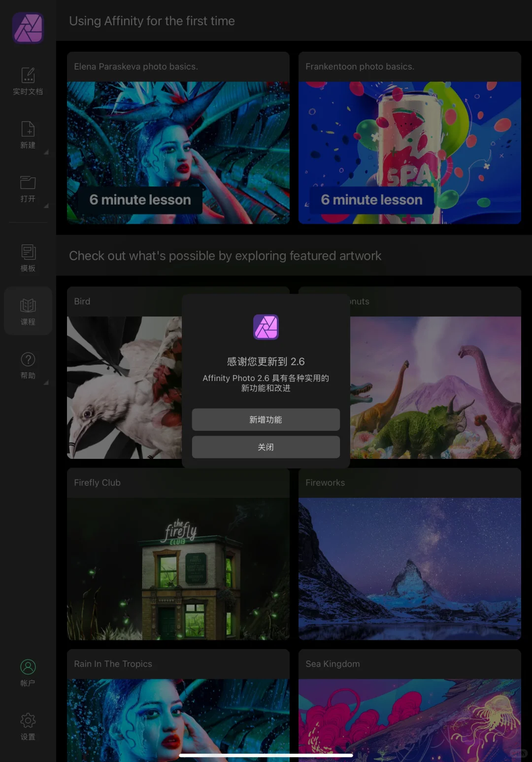Open Settings (设置) from the sidebar
Image resolution: width=532 pixels, height=762 pixels.
click(x=28, y=725)
